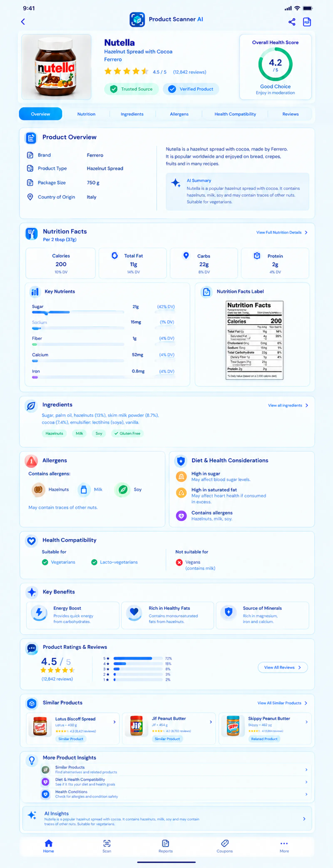Viewport: 333px width, 868px height.
Task: Tap the Energy Boost lightning icon
Action: click(x=39, y=613)
